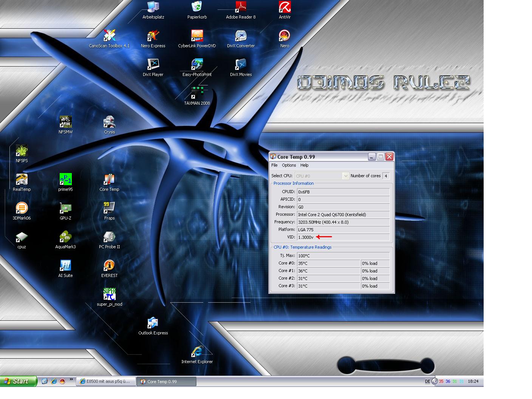Expand hidden tray icons arrow
The width and height of the screenshot is (532, 399).
(x=435, y=382)
